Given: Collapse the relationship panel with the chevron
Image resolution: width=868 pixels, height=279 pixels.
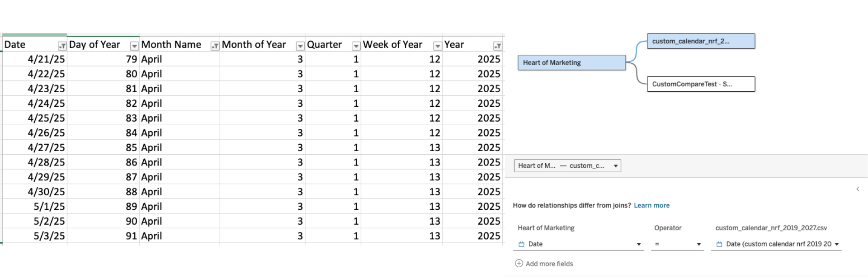Looking at the screenshot, I should (x=858, y=189).
